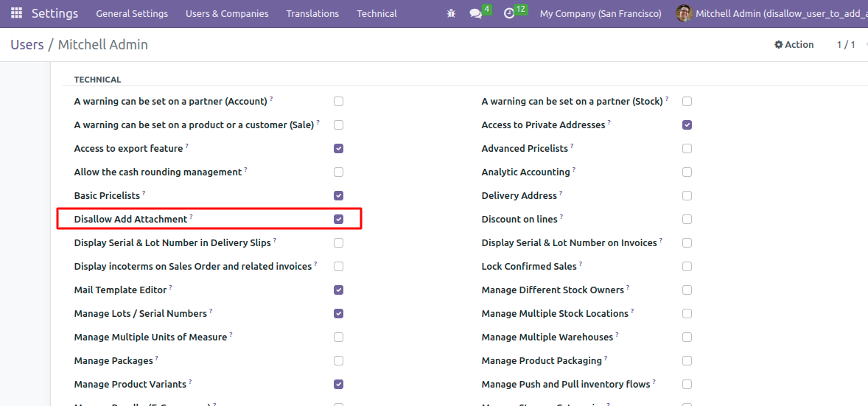Uncheck Access to Private Addresses checkbox
Viewport: 868px width, 406px height.
[x=687, y=125]
